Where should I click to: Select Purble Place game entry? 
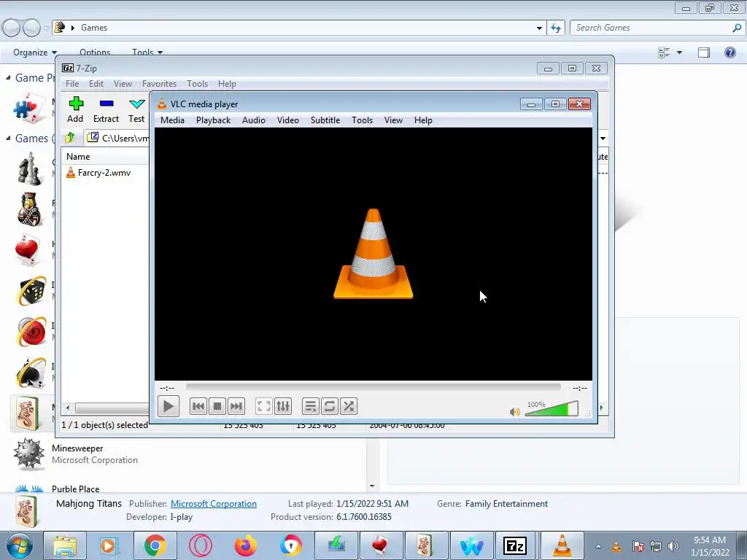76,489
